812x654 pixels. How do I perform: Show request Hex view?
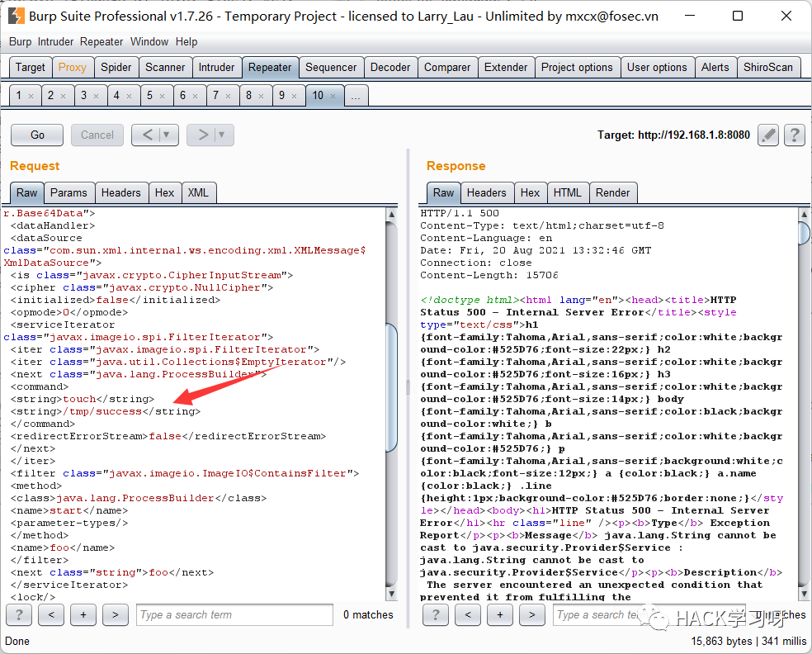165,192
